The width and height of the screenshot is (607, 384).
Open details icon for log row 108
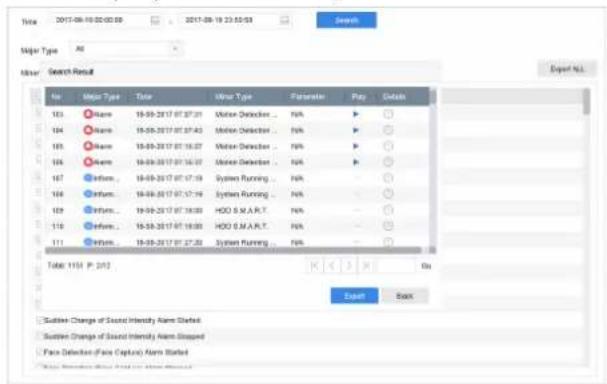pyautogui.click(x=388, y=194)
